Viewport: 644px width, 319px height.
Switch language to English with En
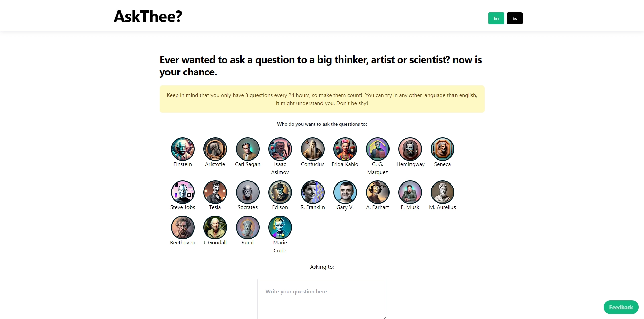coord(496,18)
